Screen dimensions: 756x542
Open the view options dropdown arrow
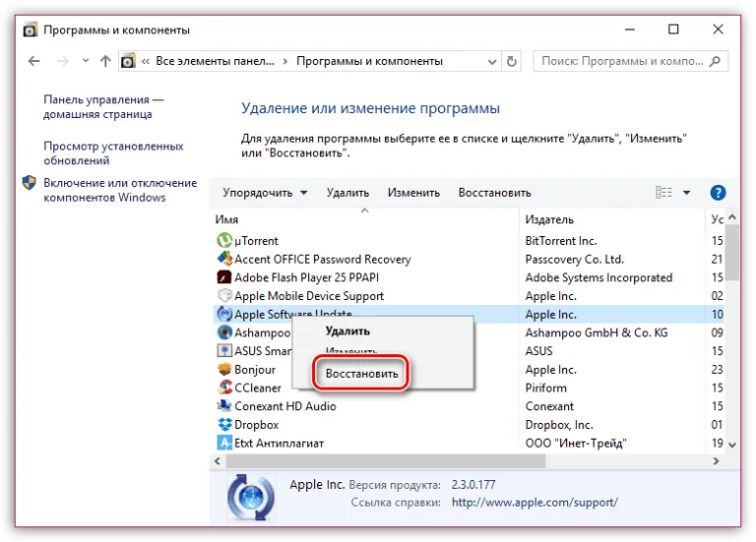[x=686, y=192]
